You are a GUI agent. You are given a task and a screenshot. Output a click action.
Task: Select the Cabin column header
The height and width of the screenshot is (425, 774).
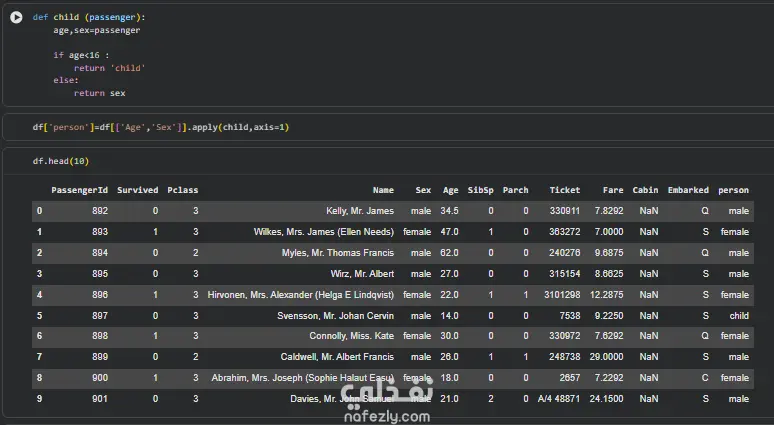click(x=645, y=190)
